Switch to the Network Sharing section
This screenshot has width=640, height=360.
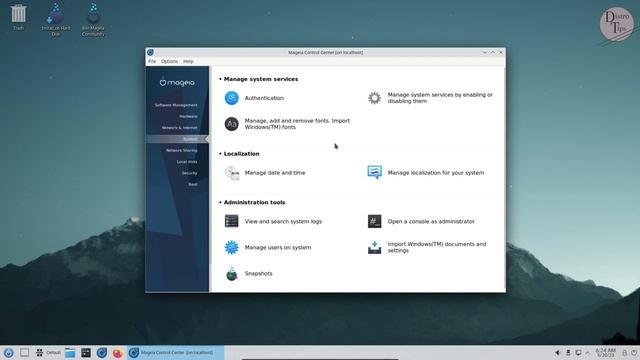coord(181,151)
